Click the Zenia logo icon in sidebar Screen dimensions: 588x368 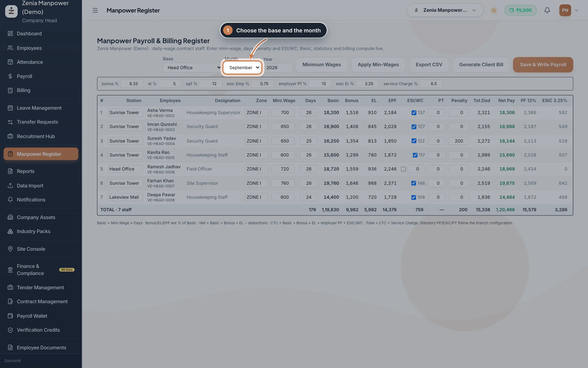11,11
